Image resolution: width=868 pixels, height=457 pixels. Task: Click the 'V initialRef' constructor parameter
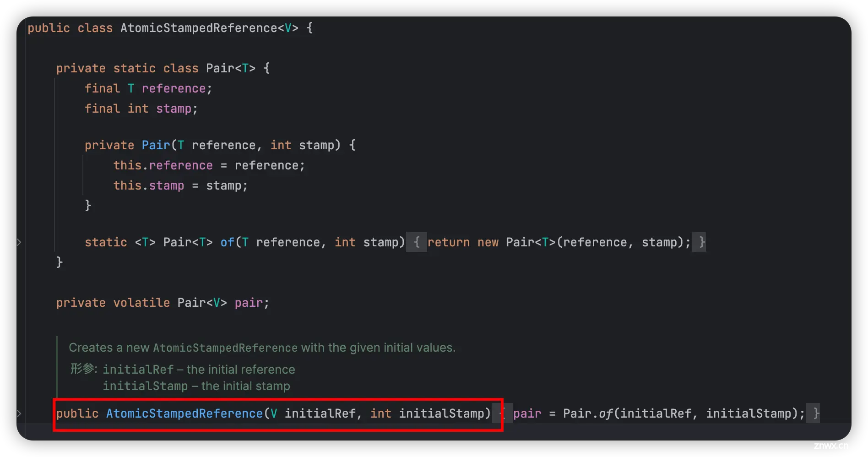click(x=313, y=413)
